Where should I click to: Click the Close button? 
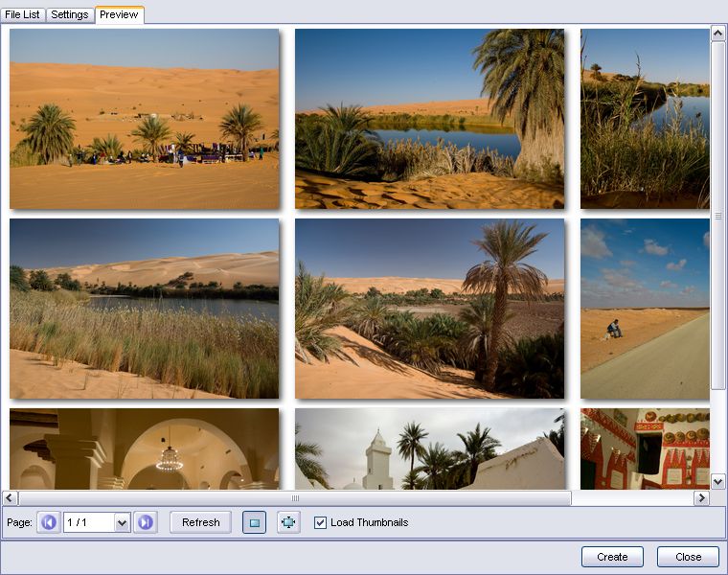point(688,557)
